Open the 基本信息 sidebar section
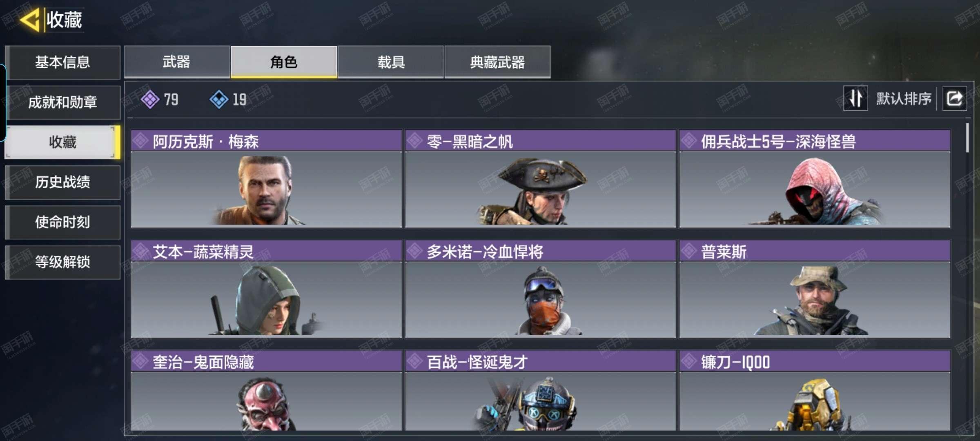The image size is (980, 441). (63, 62)
